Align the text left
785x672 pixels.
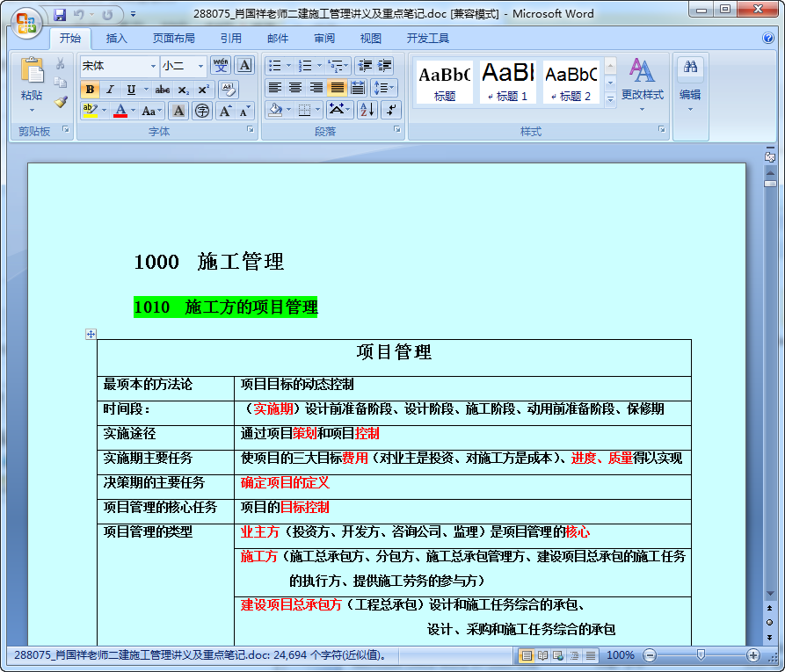[274, 88]
